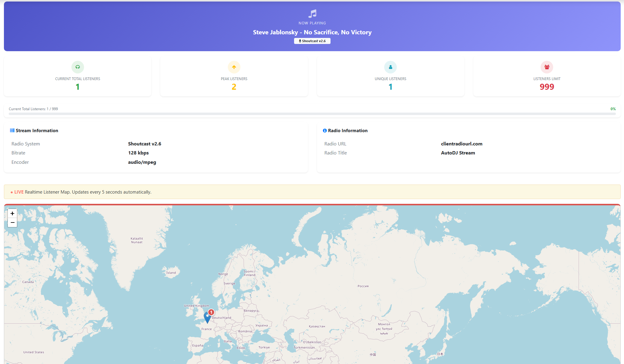Click the Sverige label on map
The width and height of the screenshot is (624, 364).
coord(229,284)
